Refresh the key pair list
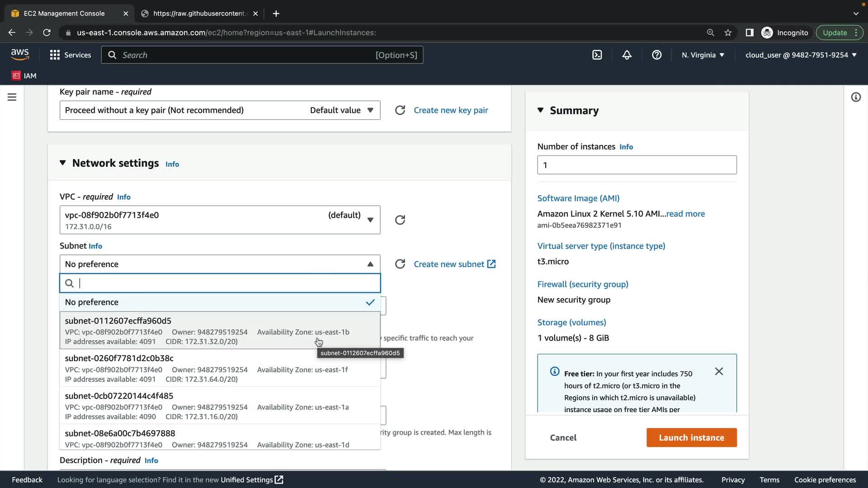 400,110
